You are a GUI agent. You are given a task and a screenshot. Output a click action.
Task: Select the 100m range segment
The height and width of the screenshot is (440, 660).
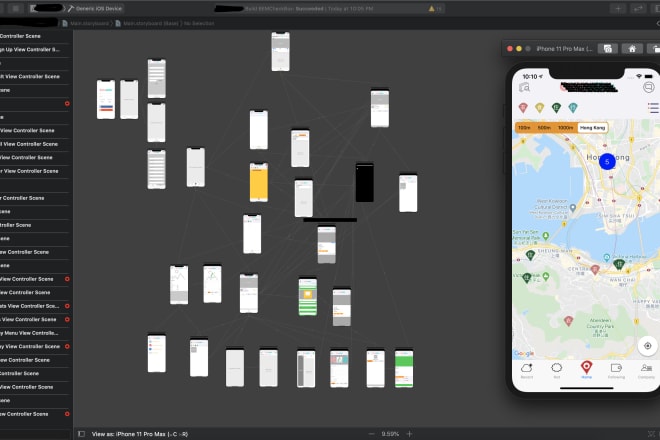click(x=524, y=128)
